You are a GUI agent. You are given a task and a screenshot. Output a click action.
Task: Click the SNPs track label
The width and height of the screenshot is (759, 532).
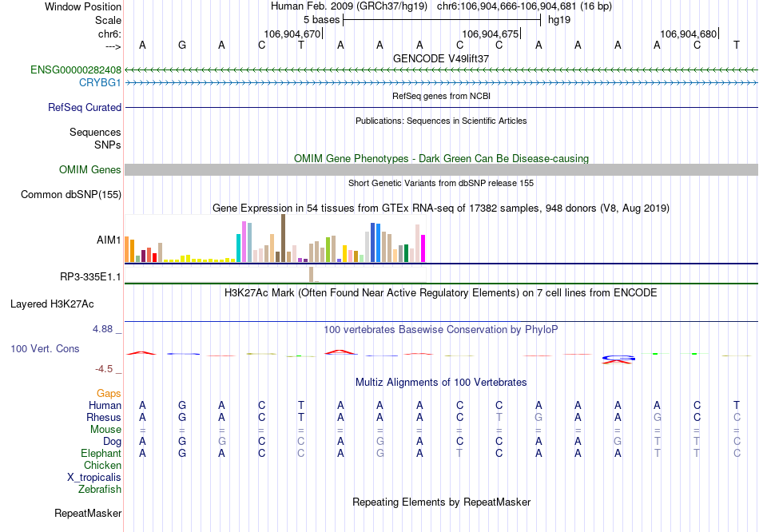[108, 145]
